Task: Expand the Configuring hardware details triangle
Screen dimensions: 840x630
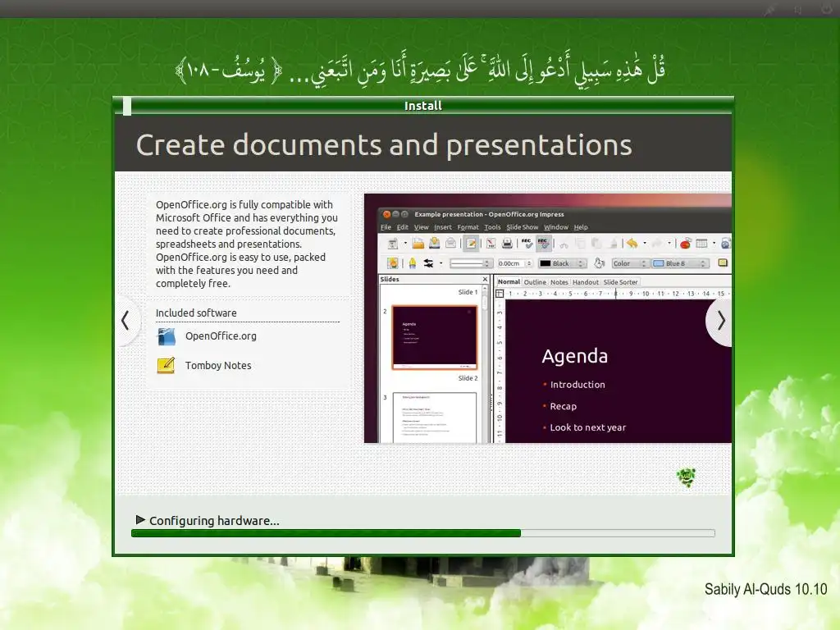Action: tap(140, 519)
